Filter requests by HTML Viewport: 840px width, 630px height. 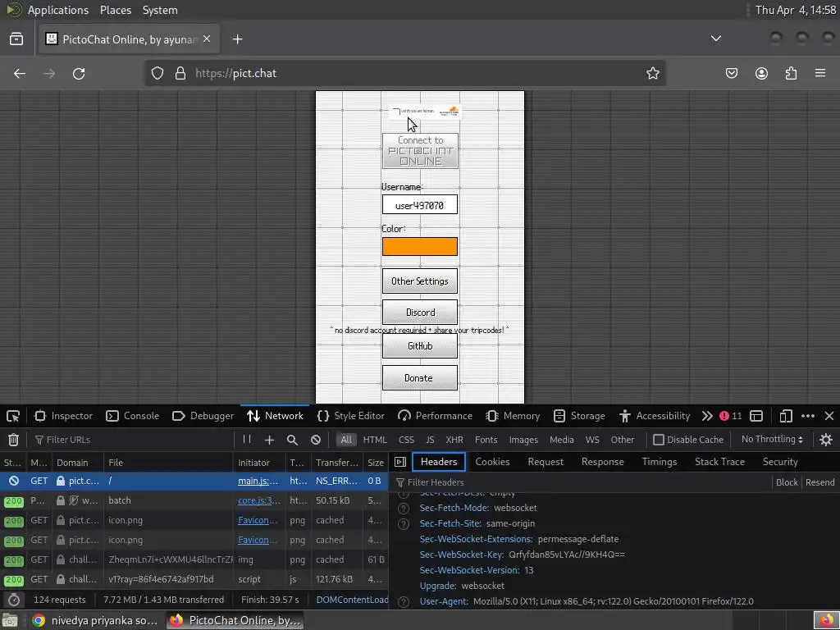[374, 440]
